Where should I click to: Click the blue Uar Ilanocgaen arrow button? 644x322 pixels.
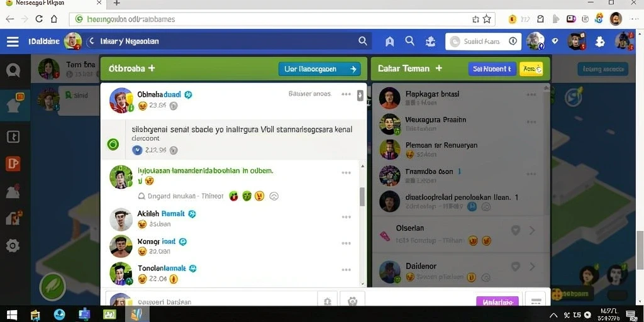(319, 69)
